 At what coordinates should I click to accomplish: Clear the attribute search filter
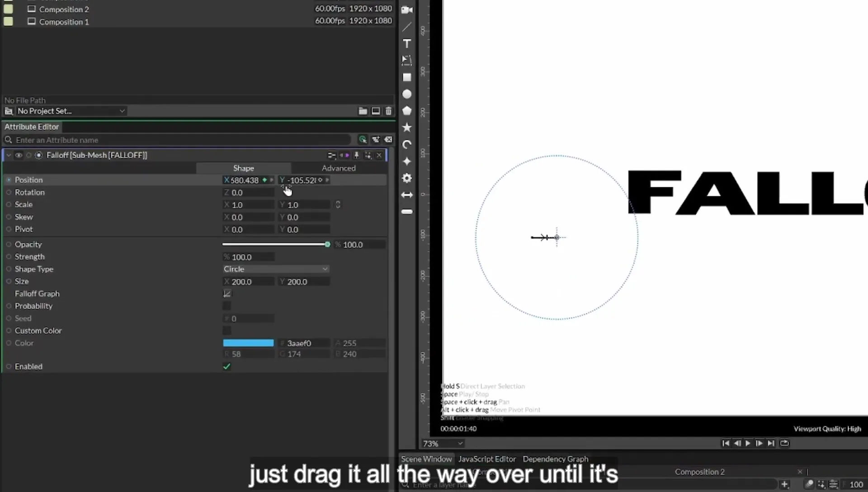(388, 140)
